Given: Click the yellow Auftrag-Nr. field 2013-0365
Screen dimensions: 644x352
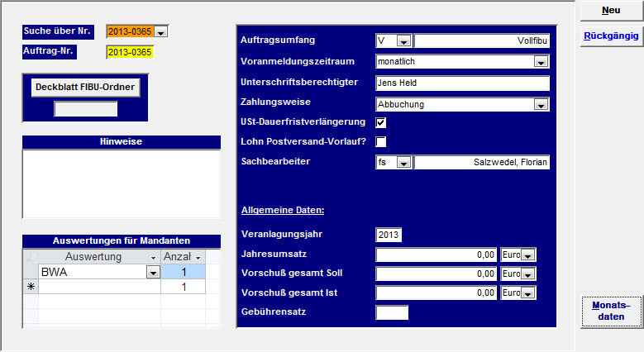Looking at the screenshot, I should 130,52.
